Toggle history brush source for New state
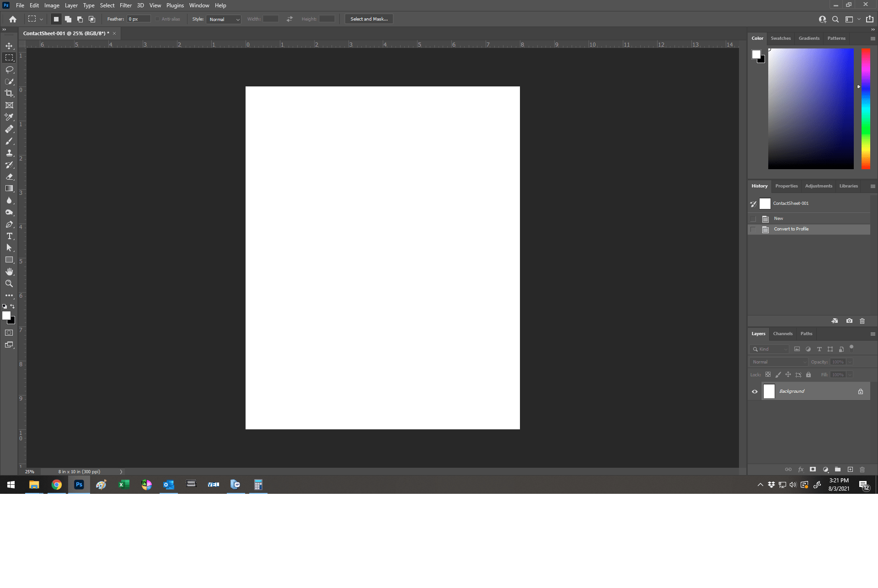 coord(753,219)
